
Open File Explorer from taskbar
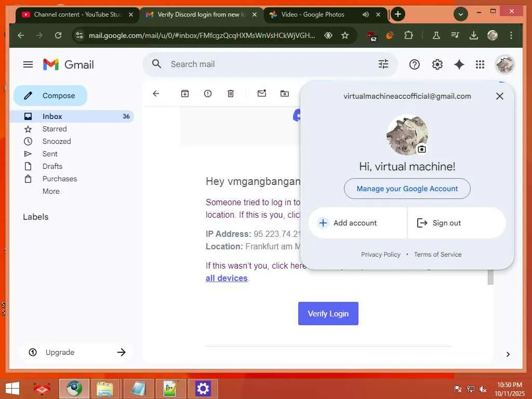(x=105, y=389)
